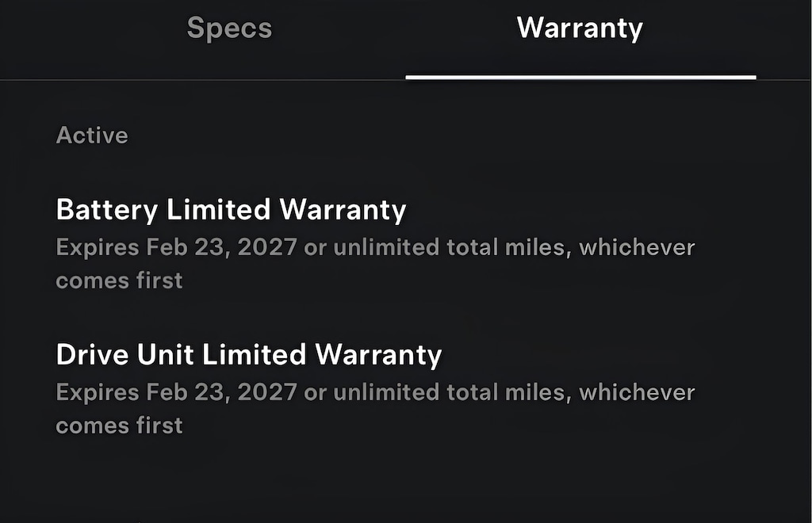Open the Battery Limited Warranty entry

tap(231, 210)
